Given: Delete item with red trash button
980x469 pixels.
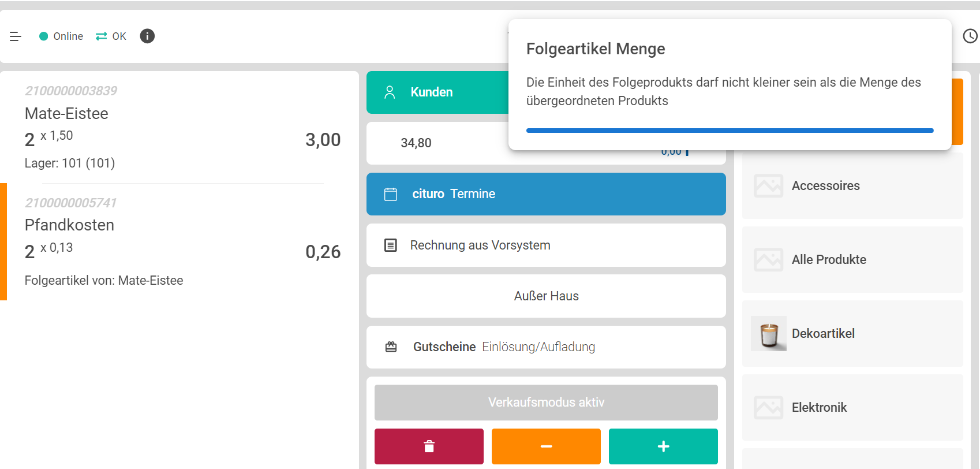Looking at the screenshot, I should tap(429, 446).
